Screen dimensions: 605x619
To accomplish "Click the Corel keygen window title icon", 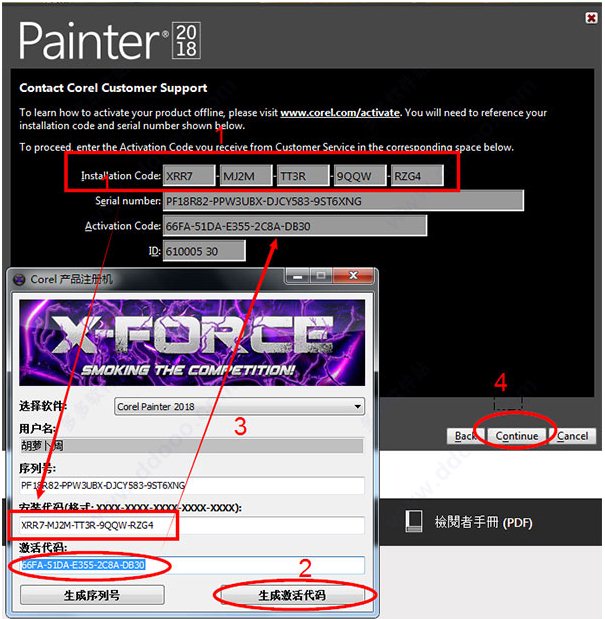I will pyautogui.click(x=19, y=279).
